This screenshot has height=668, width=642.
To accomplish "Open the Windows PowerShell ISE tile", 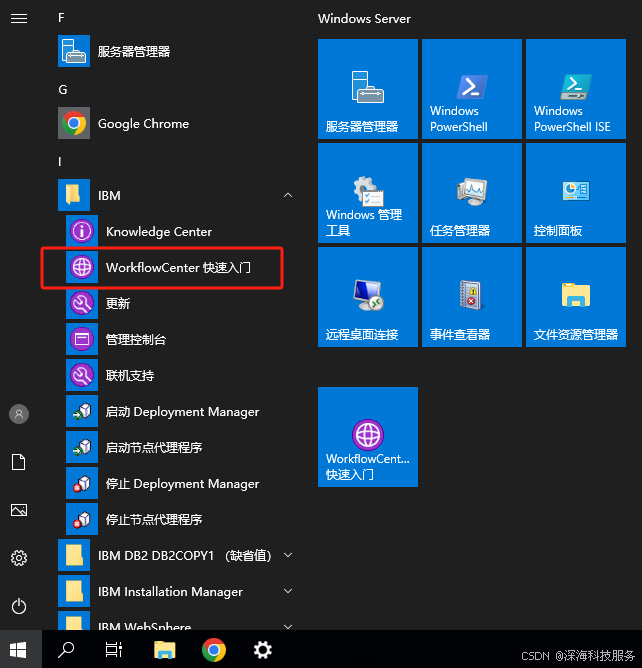I will point(576,89).
